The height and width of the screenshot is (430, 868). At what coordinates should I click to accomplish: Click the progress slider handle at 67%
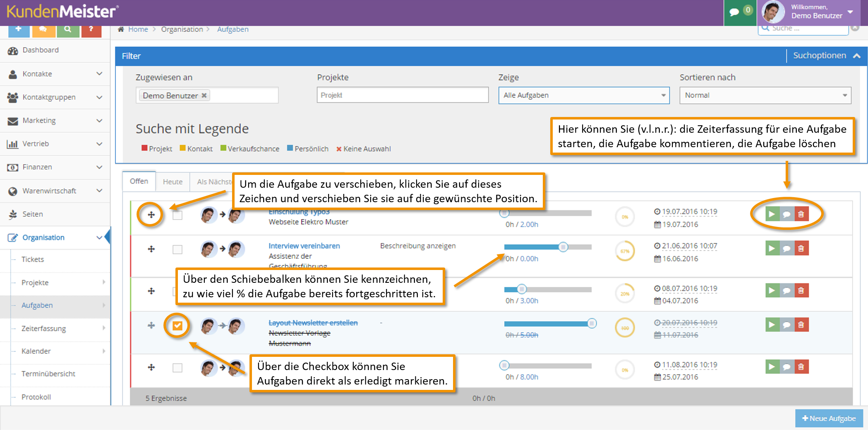pyautogui.click(x=563, y=247)
